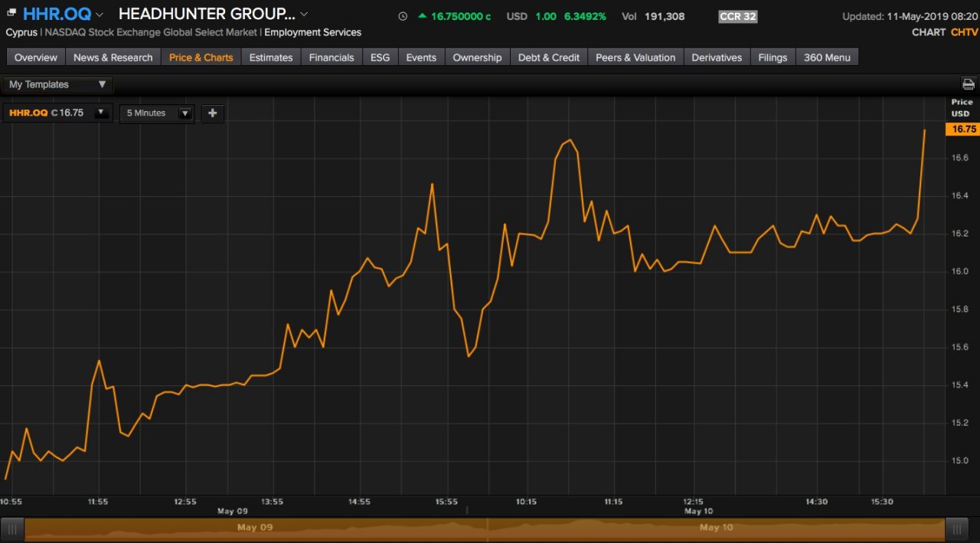This screenshot has width=980, height=543.
Task: Click the plus add-instrument button
Action: click(213, 113)
